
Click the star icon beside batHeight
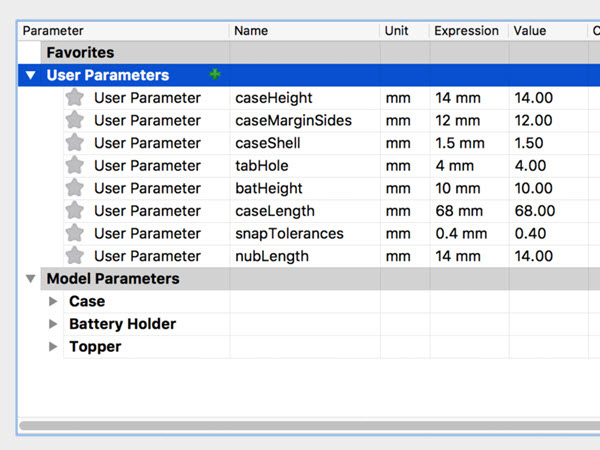click(x=74, y=188)
